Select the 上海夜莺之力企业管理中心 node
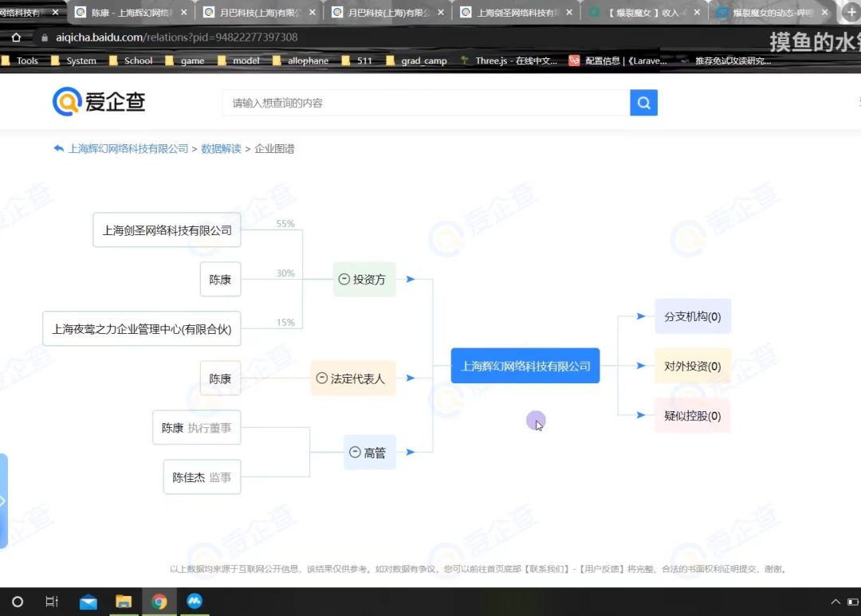The height and width of the screenshot is (616, 861). click(142, 329)
